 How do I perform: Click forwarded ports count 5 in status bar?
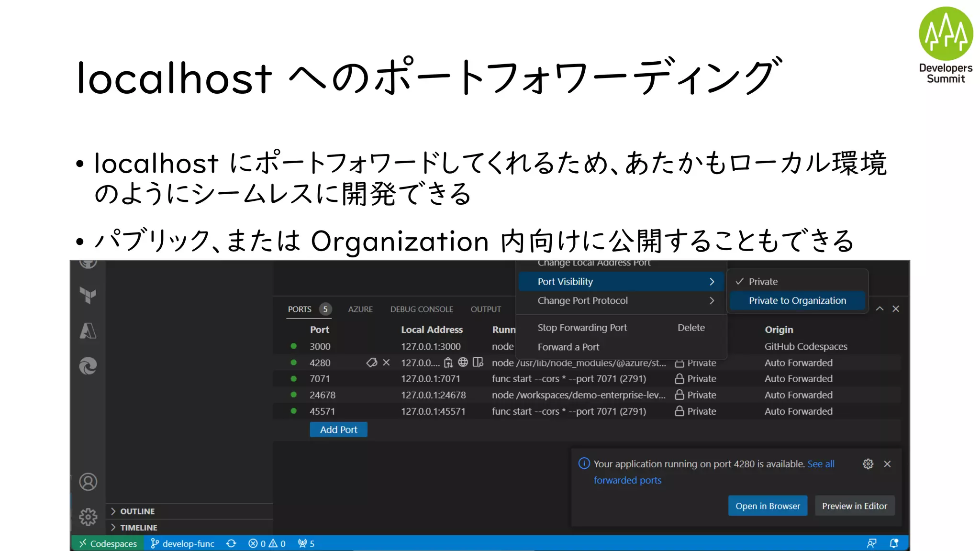tap(306, 543)
